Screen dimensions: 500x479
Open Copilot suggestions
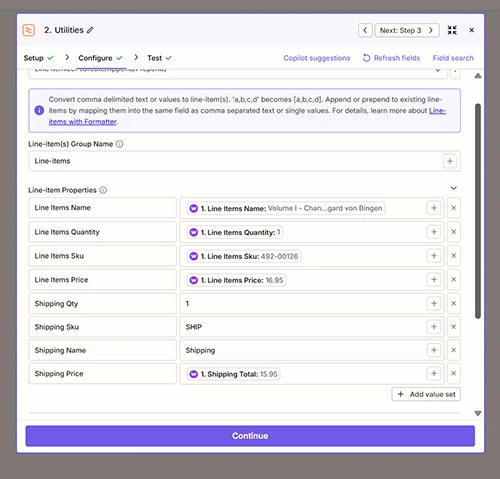click(317, 58)
